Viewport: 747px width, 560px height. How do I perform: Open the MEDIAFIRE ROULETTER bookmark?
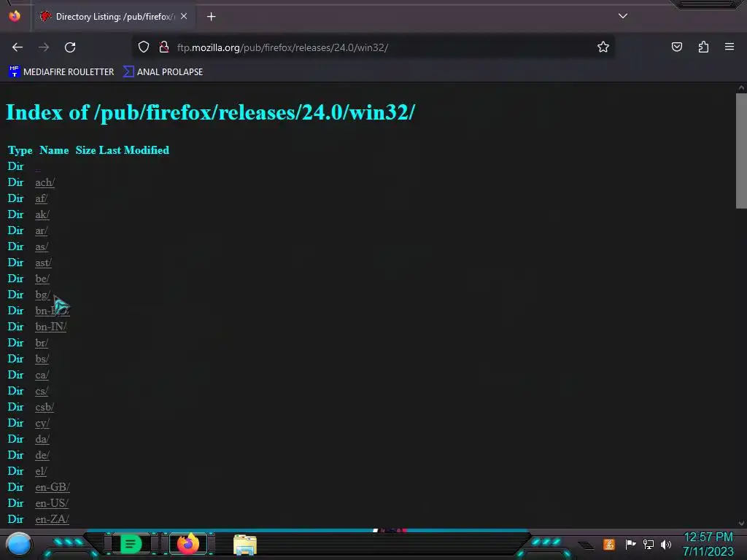pos(61,72)
